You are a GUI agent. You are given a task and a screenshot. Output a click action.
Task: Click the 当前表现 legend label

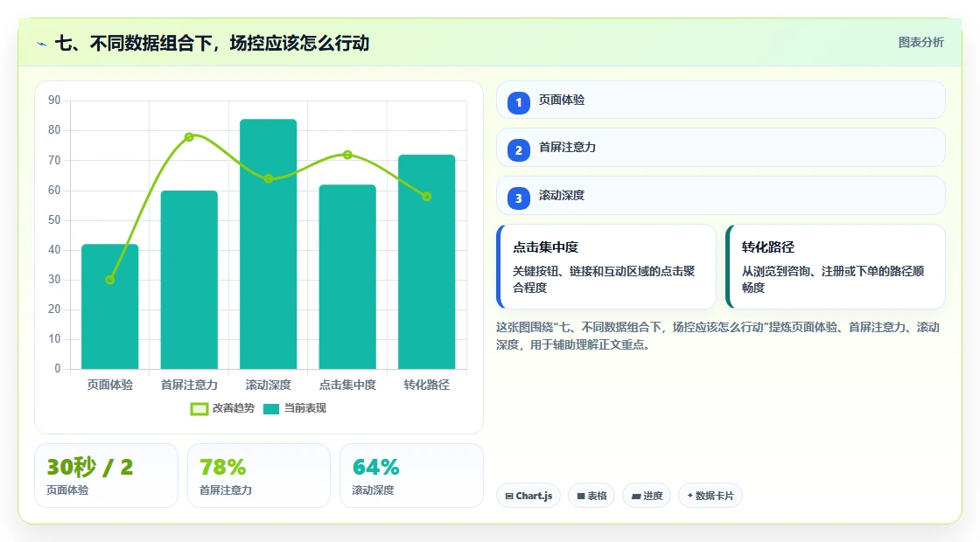coord(305,408)
